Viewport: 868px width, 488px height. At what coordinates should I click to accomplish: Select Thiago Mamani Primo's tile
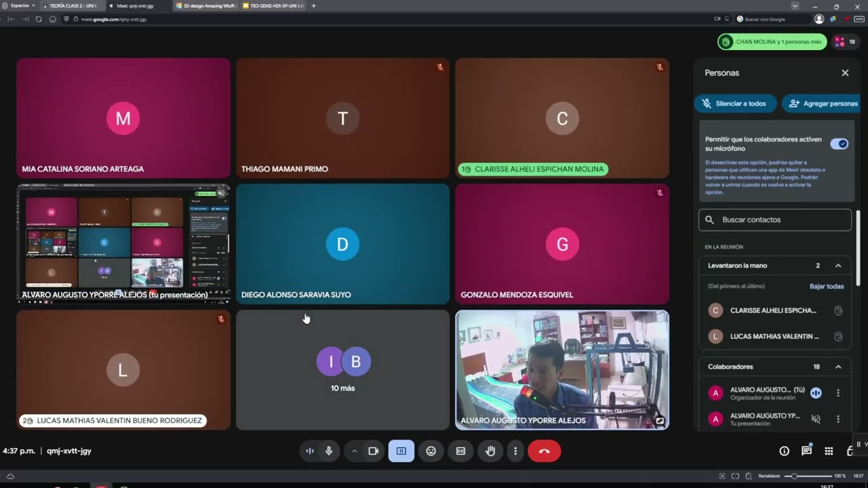342,118
